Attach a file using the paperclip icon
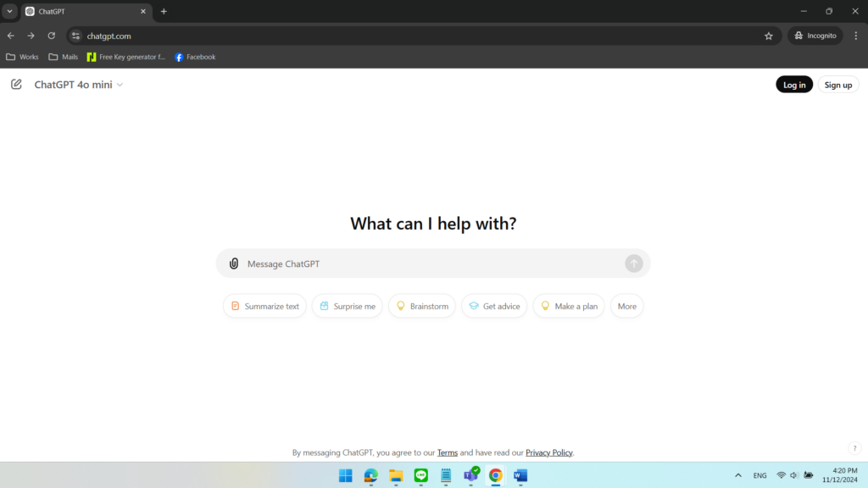The width and height of the screenshot is (868, 488). click(233, 263)
